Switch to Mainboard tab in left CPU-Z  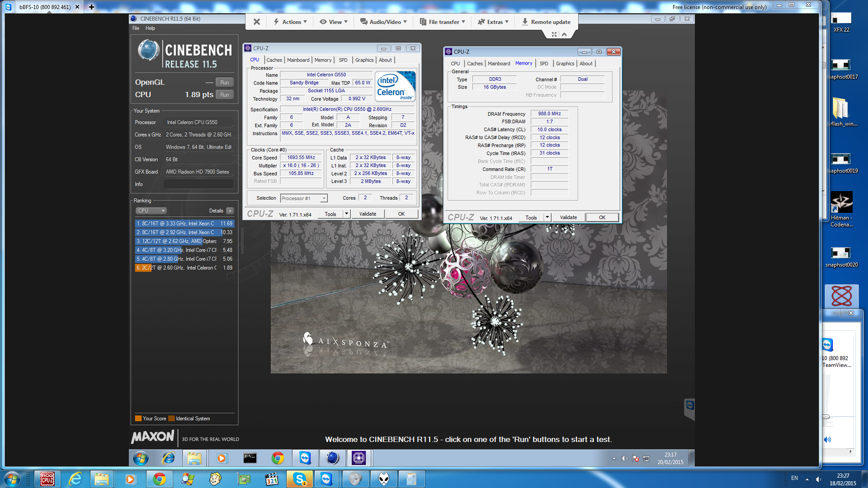click(x=298, y=60)
